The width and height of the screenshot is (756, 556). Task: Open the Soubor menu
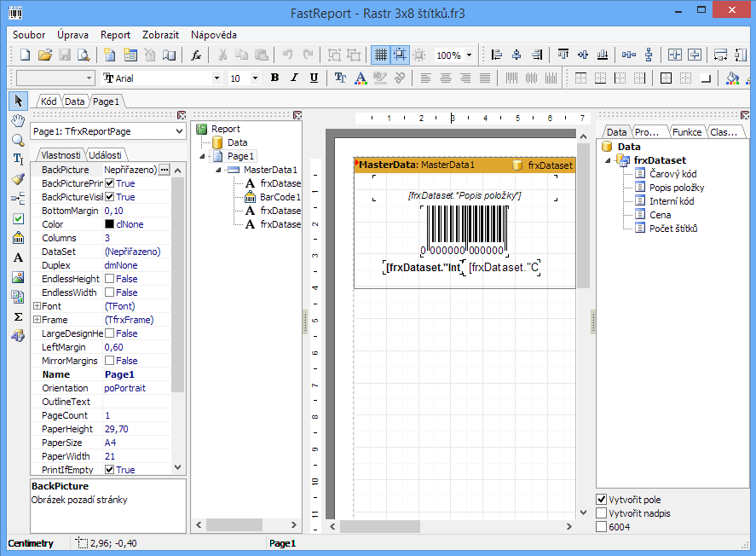point(29,35)
